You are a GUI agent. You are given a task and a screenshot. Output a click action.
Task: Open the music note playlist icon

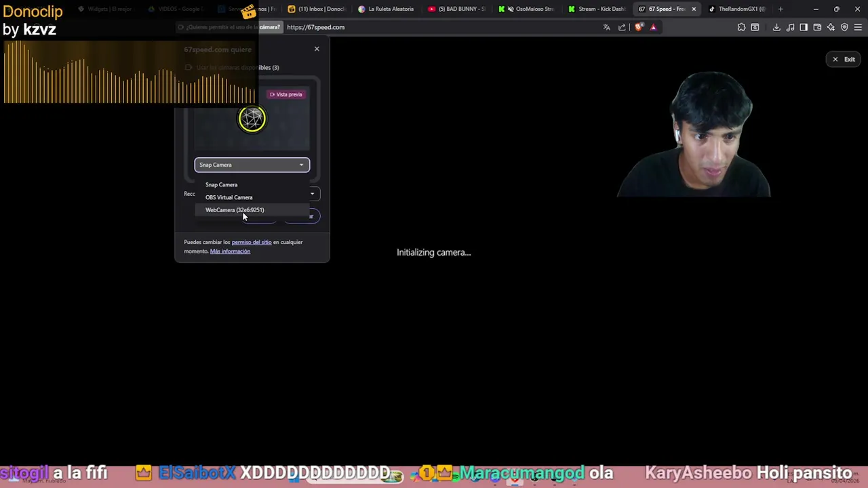pos(790,27)
